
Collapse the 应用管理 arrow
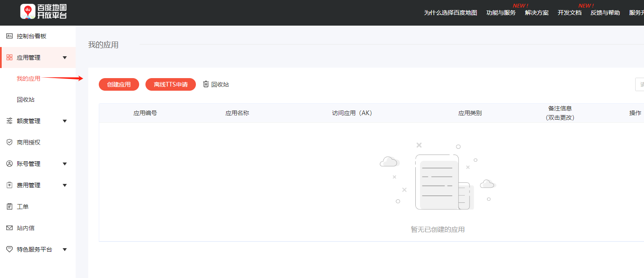pyautogui.click(x=65, y=58)
